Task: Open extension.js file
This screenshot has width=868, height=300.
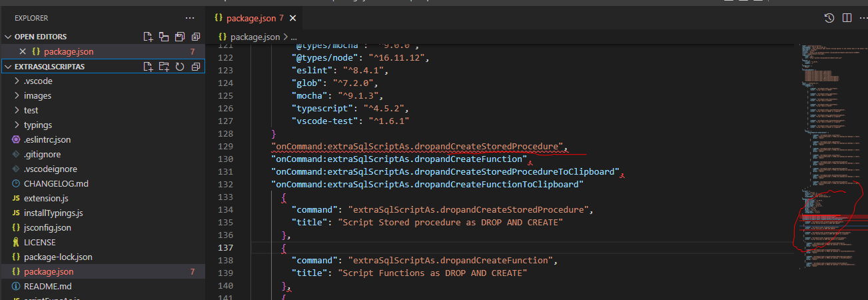Action: (46, 199)
